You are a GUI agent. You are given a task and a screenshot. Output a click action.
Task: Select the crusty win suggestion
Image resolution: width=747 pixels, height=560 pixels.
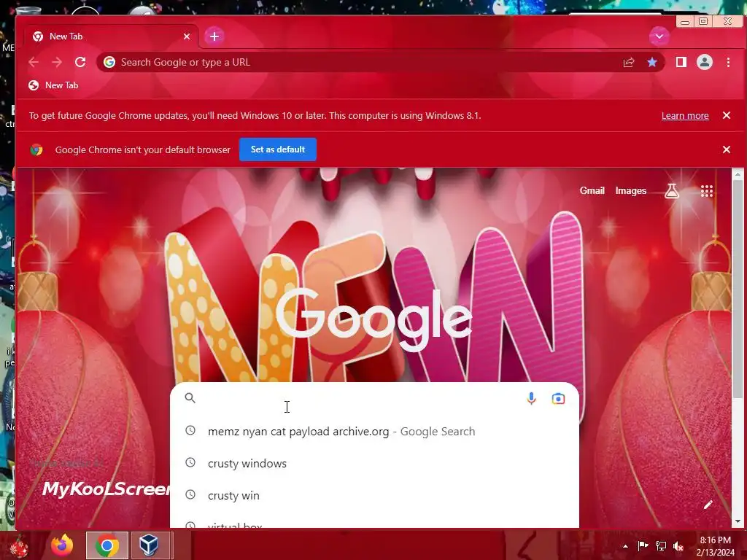coord(374,495)
